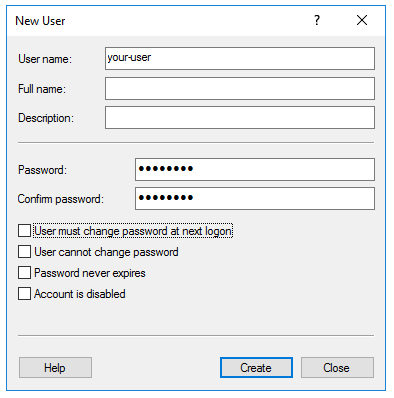Click the "Password:" label text
The width and height of the screenshot is (394, 398).
42,170
